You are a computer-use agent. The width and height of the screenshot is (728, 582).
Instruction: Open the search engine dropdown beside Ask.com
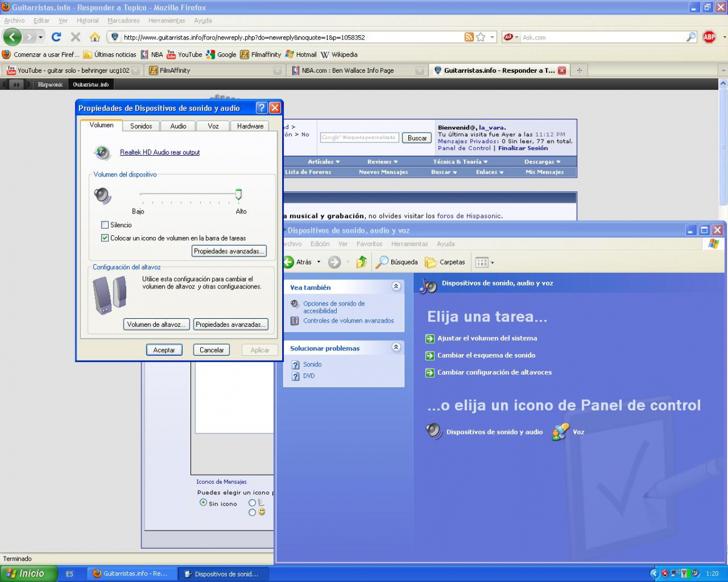click(516, 37)
